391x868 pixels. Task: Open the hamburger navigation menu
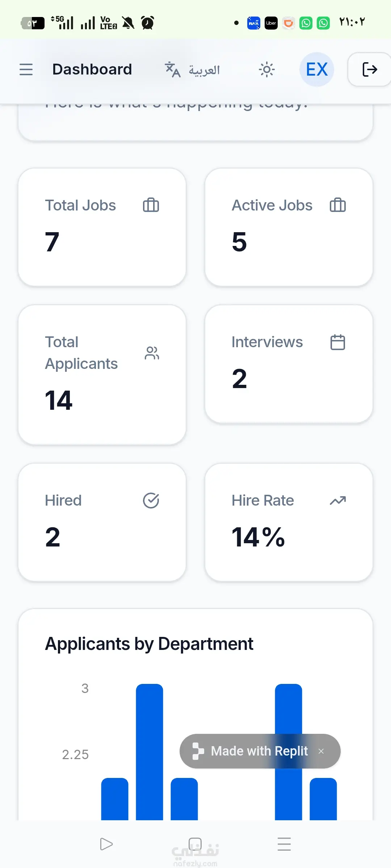tap(26, 69)
